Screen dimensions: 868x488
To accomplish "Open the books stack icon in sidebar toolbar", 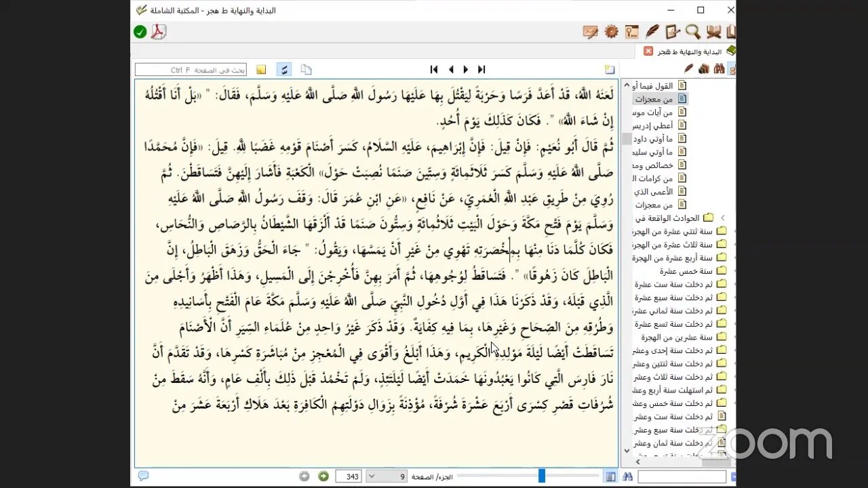I will click(703, 68).
